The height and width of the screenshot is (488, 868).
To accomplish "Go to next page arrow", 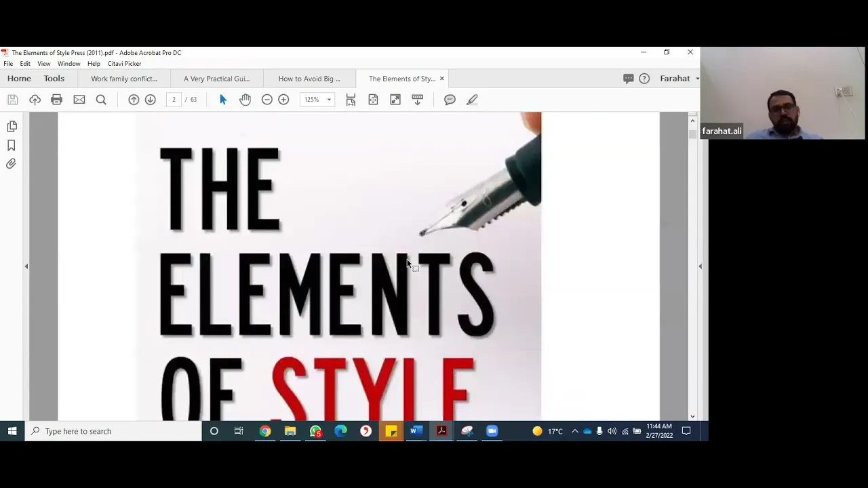I will 150,100.
